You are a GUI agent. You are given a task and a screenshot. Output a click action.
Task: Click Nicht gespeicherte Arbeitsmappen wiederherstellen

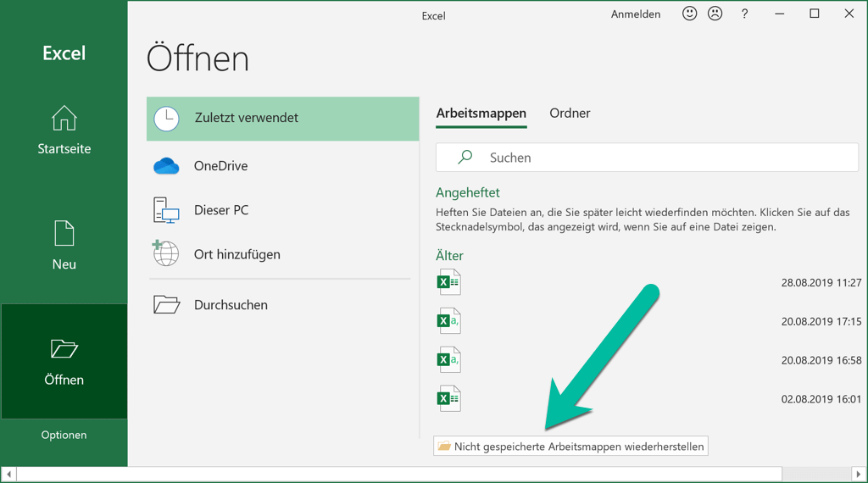[570, 447]
